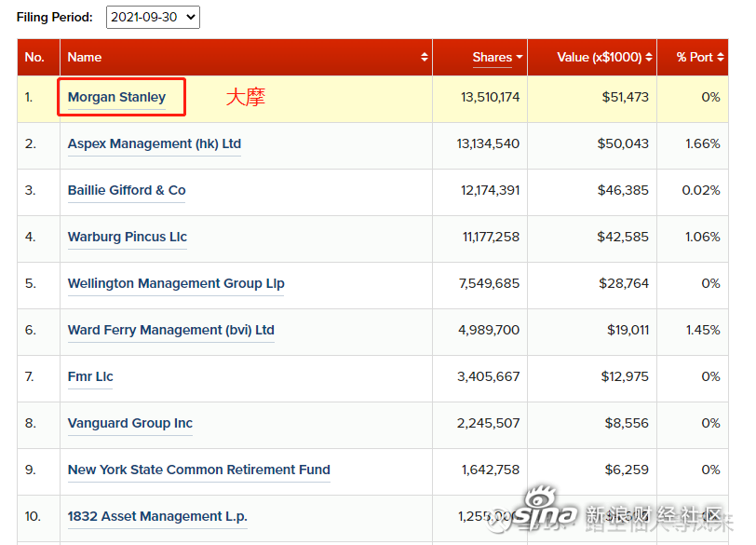756x545 pixels.
Task: Select Morgan Stanley value $51,473
Action: tap(626, 97)
